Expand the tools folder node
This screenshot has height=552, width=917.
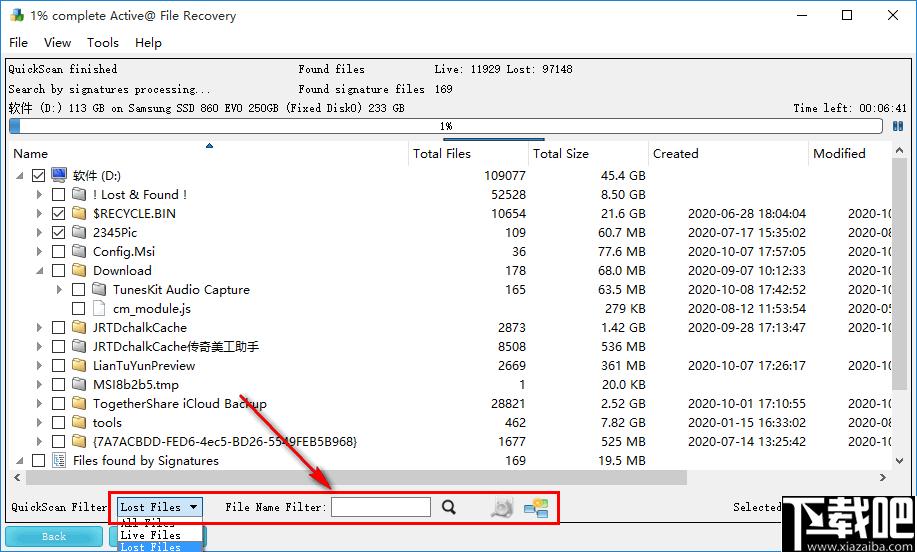[x=39, y=422]
